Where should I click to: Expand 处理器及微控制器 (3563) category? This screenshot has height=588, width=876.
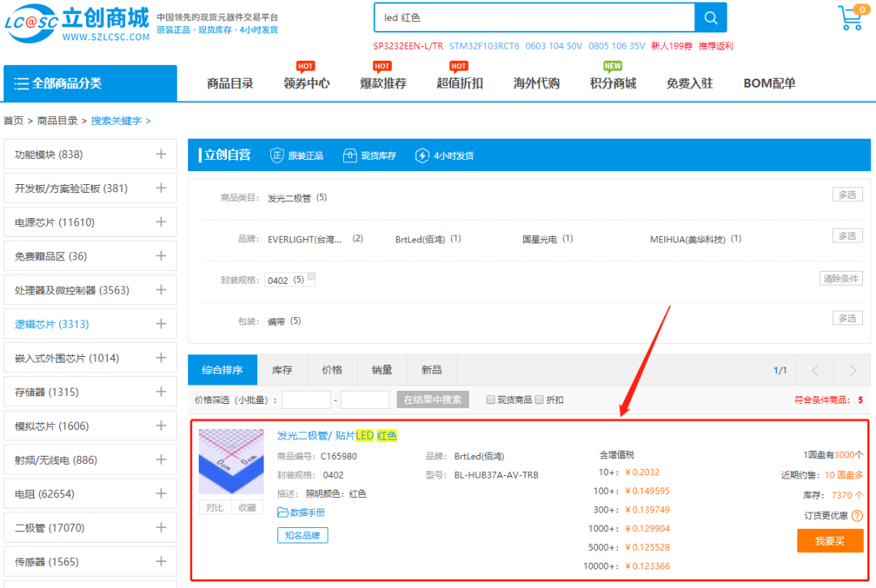[161, 290]
